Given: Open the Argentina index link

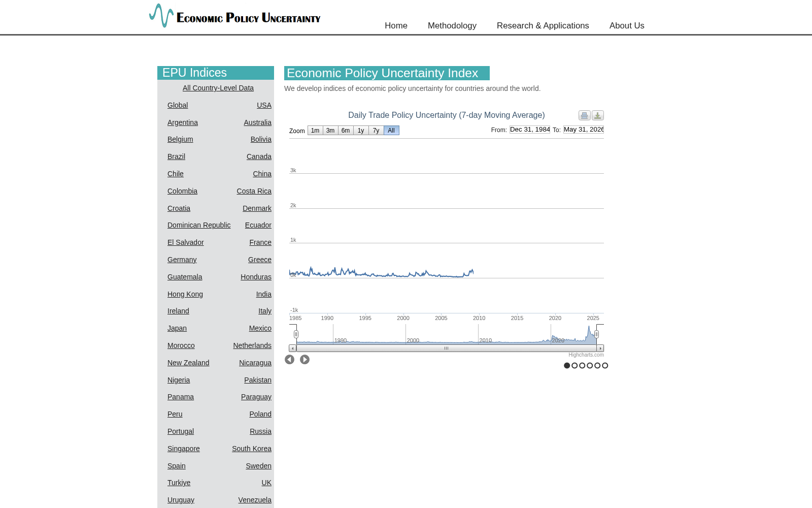Looking at the screenshot, I should click(183, 122).
